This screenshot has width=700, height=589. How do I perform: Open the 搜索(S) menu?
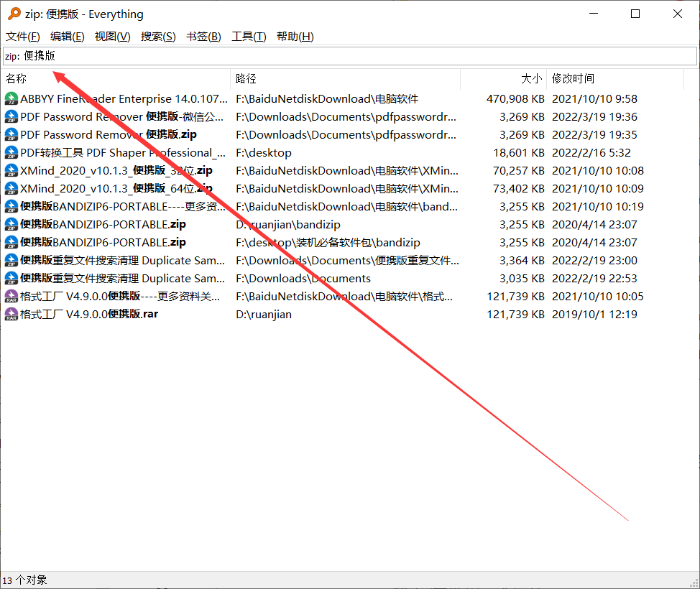point(158,37)
